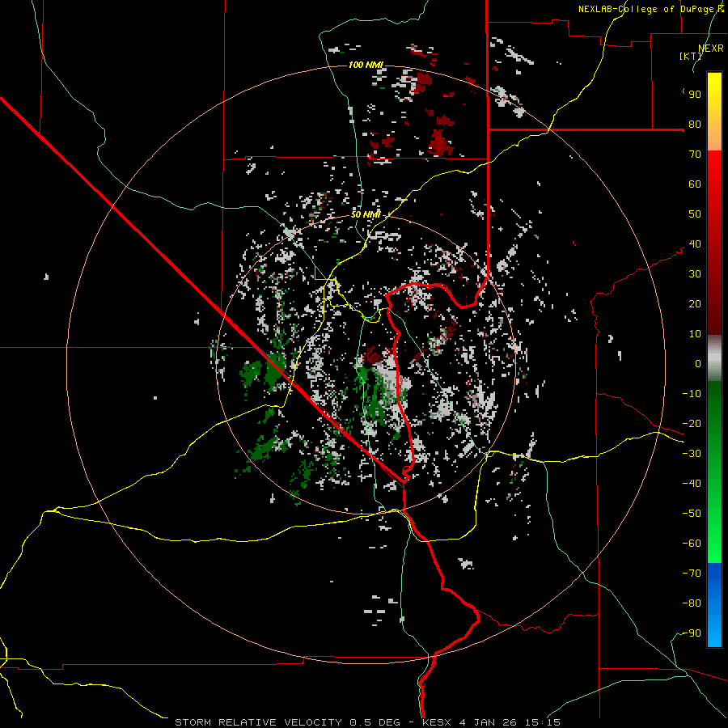Image resolution: width=728 pixels, height=728 pixels.
Task: Click the 80 value on the velocity scale
Action: [695, 125]
